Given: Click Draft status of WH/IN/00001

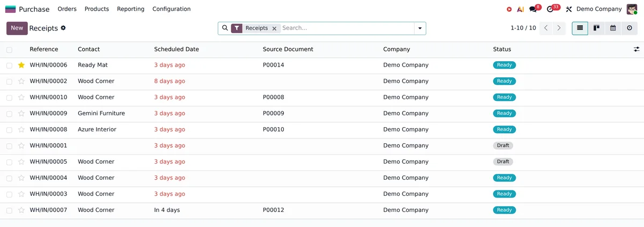Looking at the screenshot, I should coord(503,145).
